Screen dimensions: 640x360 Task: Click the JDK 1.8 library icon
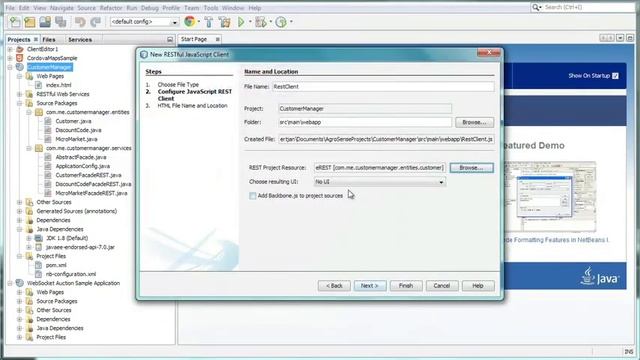[x=38, y=238]
